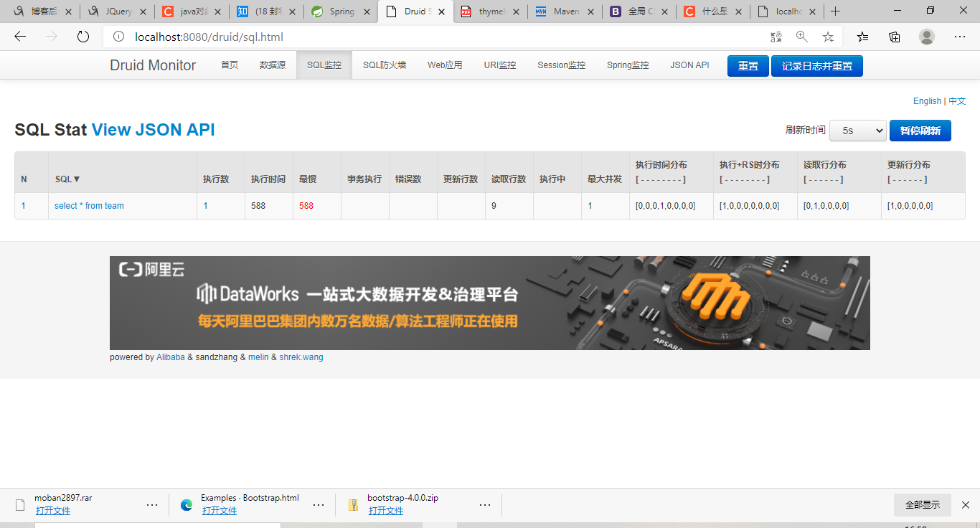Click the 全部显示 downloads button
This screenshot has height=528, width=980.
[x=923, y=505]
